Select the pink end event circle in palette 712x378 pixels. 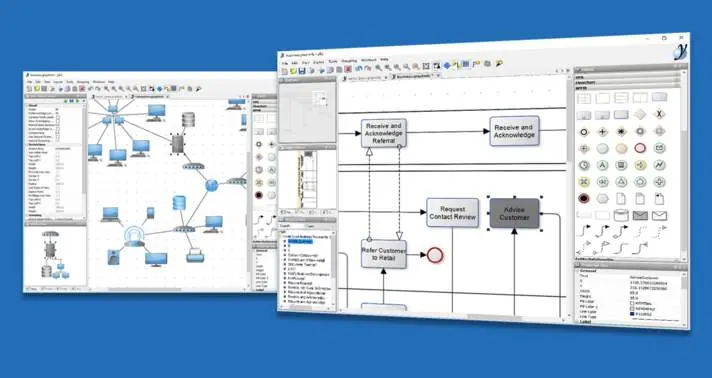click(x=640, y=148)
